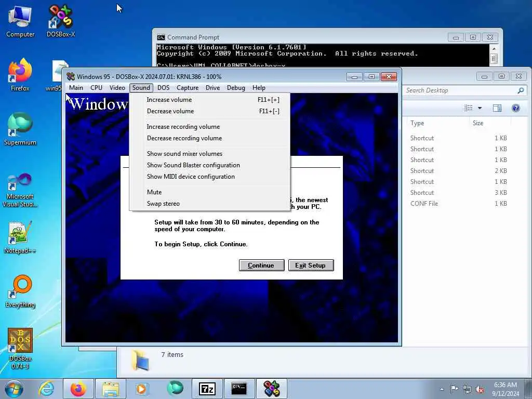Select the DOSBox-X desktop shortcut
The width and height of the screenshot is (532, 399).
click(x=61, y=21)
